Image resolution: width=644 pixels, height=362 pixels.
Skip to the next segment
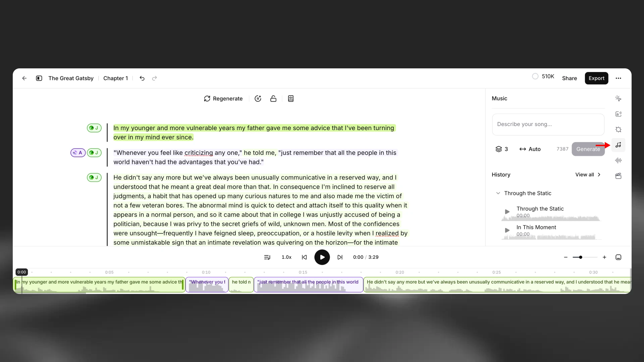pos(340,257)
